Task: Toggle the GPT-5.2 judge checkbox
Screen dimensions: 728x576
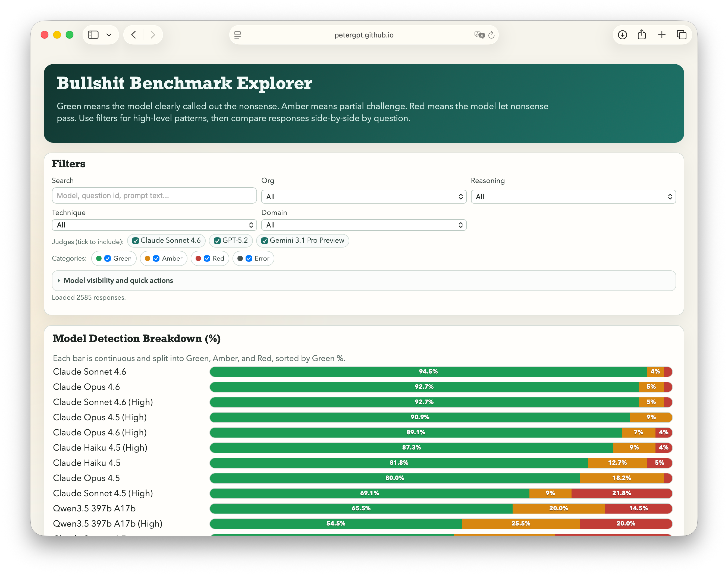Action: coord(217,241)
